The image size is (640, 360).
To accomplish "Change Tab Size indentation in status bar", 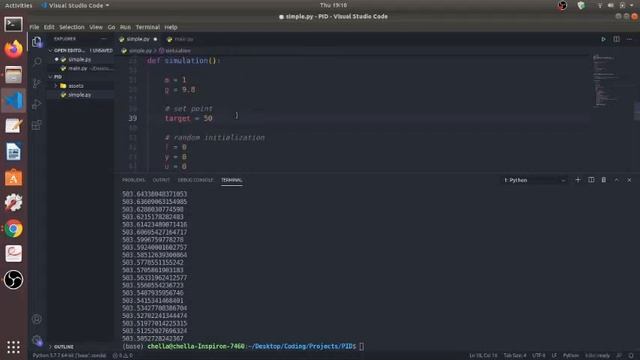I will coord(515,356).
